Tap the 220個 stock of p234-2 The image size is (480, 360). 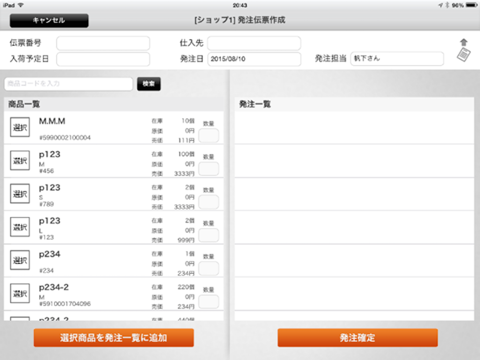186,287
